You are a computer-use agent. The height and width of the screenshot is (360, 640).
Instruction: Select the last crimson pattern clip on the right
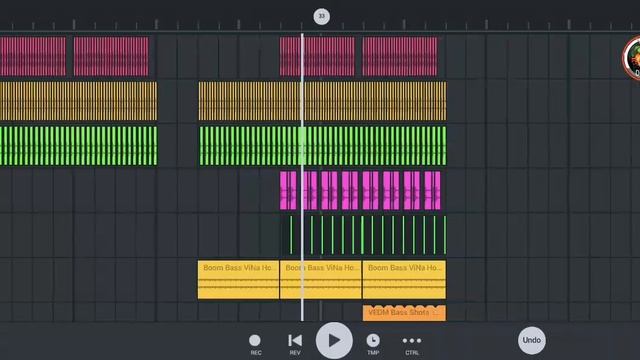[400, 56]
